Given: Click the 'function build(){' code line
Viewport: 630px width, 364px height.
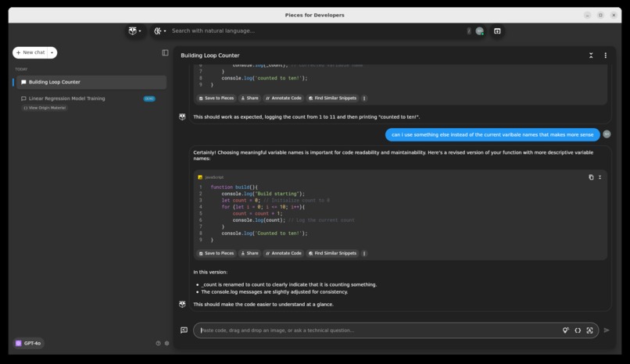Looking at the screenshot, I should tap(234, 187).
